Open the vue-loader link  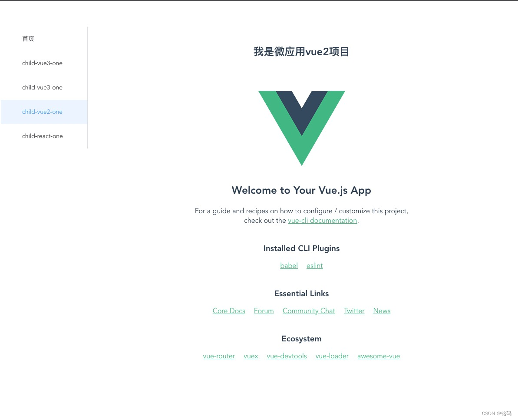332,356
